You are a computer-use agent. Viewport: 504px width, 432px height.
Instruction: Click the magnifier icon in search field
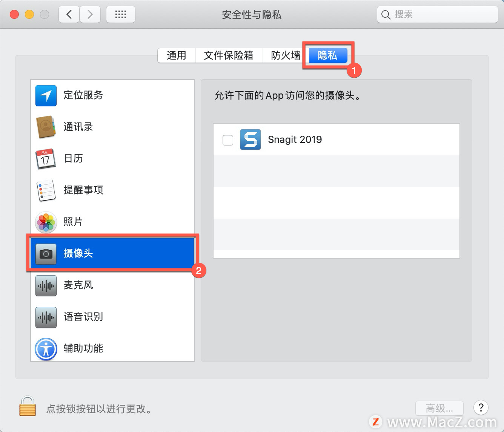click(386, 15)
